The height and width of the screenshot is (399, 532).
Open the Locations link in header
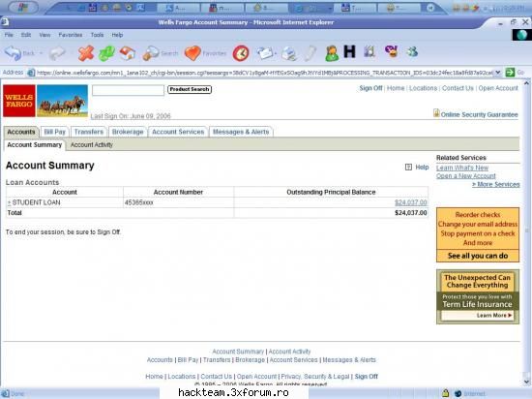tap(423, 88)
